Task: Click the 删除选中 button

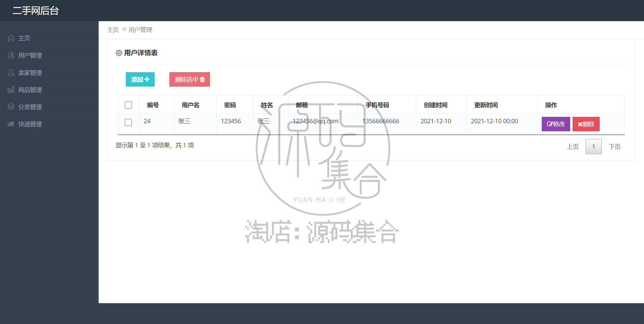Action: pyautogui.click(x=190, y=80)
